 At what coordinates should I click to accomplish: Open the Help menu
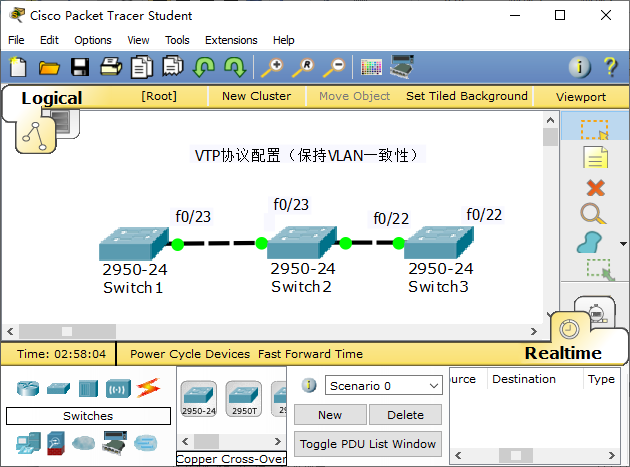tap(284, 40)
